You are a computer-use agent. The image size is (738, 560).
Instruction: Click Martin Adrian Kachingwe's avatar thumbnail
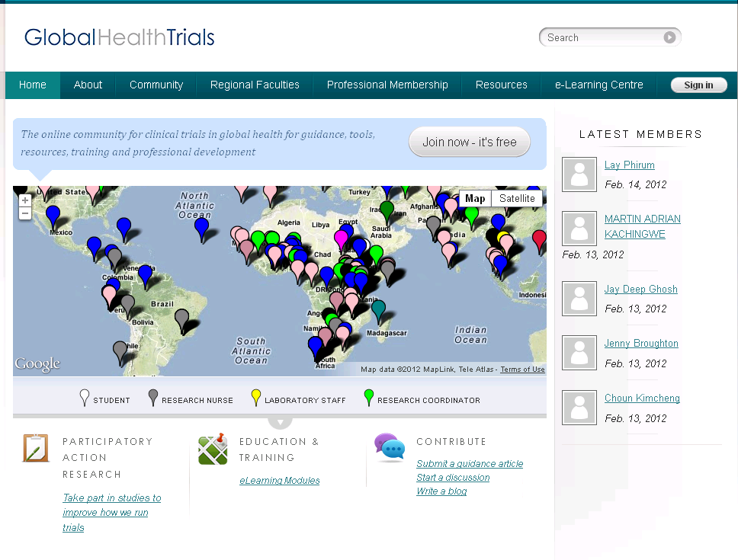(x=579, y=228)
